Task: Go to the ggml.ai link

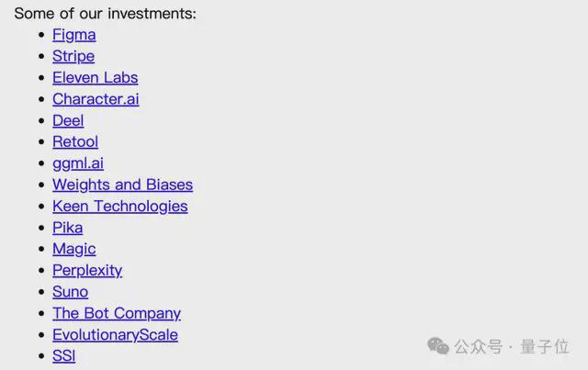Action: (78, 163)
